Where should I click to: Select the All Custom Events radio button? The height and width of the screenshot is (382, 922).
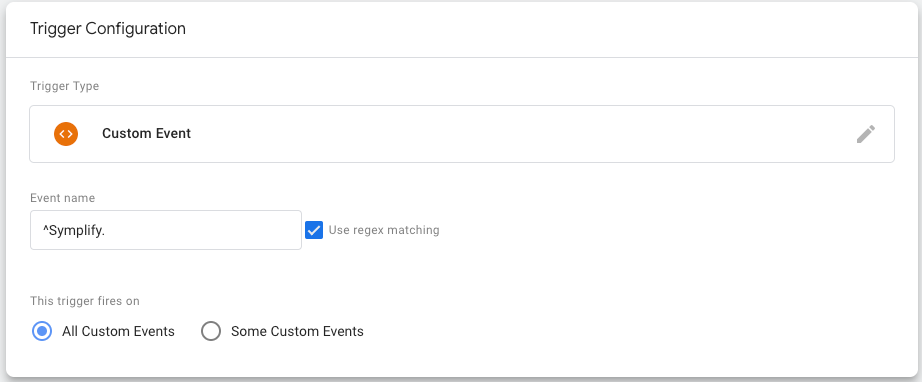pyautogui.click(x=42, y=331)
